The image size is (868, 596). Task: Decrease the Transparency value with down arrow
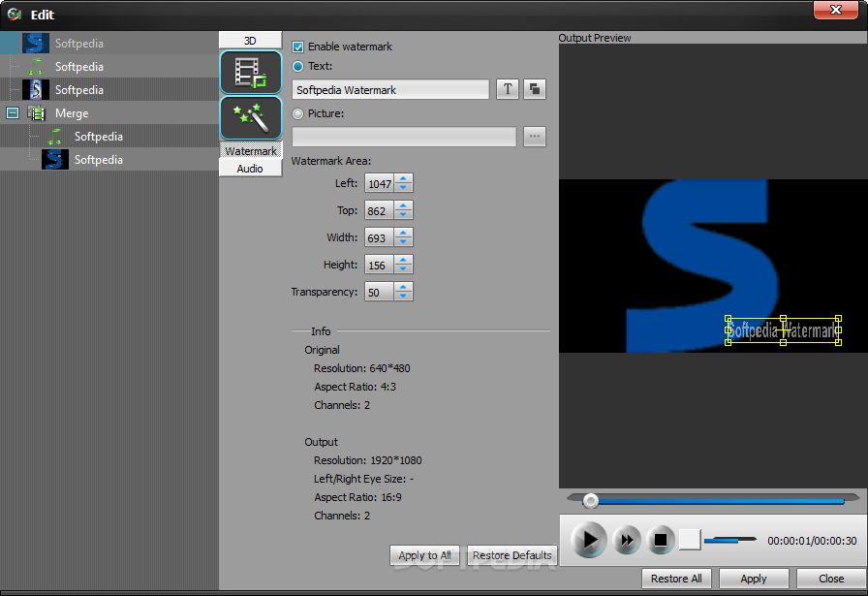[x=404, y=297]
